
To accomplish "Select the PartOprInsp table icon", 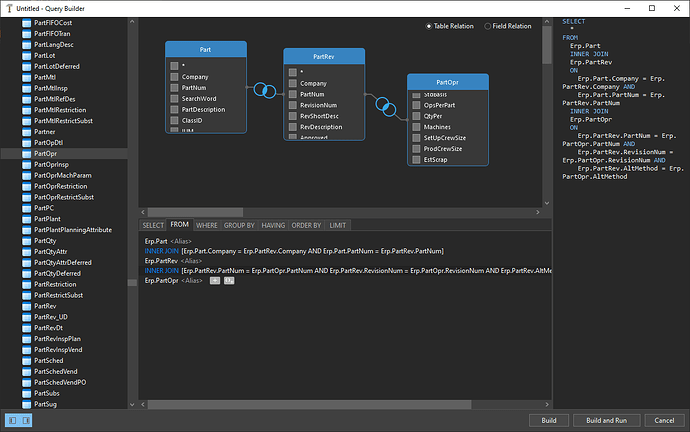I will [x=26, y=165].
